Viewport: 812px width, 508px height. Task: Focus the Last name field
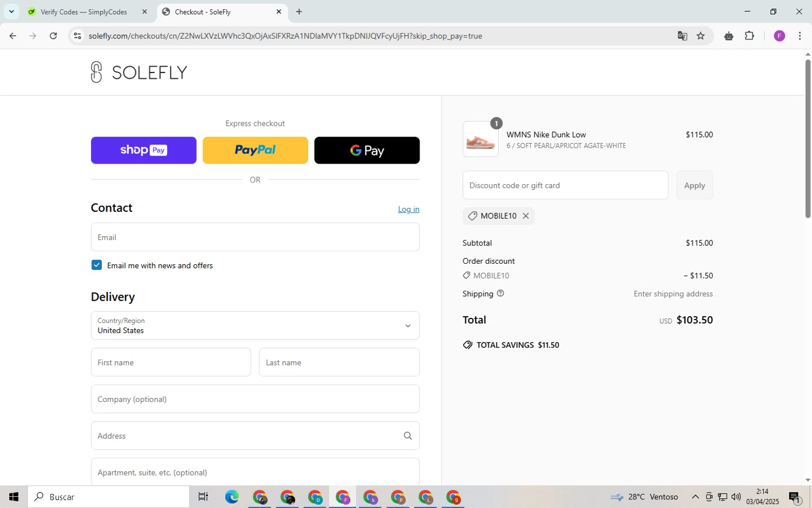coord(339,362)
